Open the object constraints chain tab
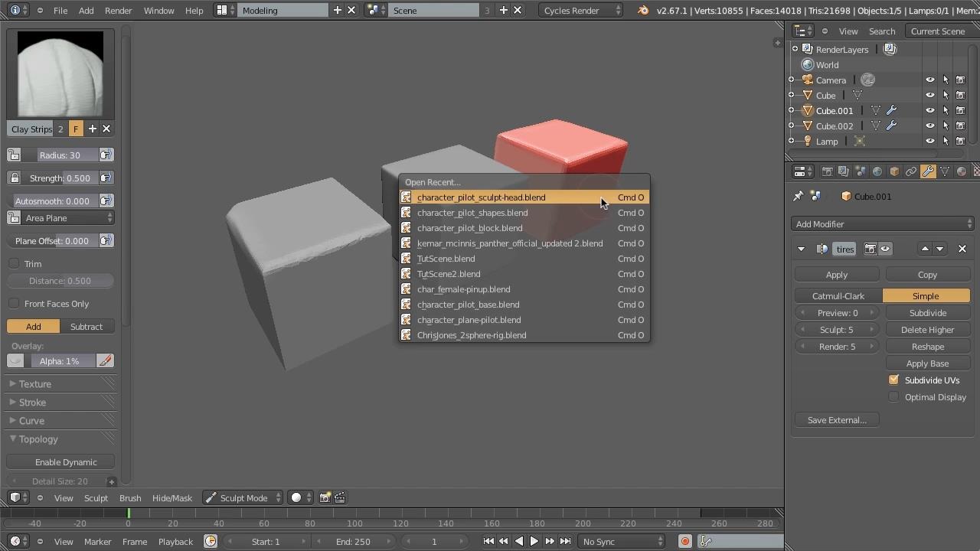Image resolution: width=980 pixels, height=551 pixels. click(x=911, y=171)
